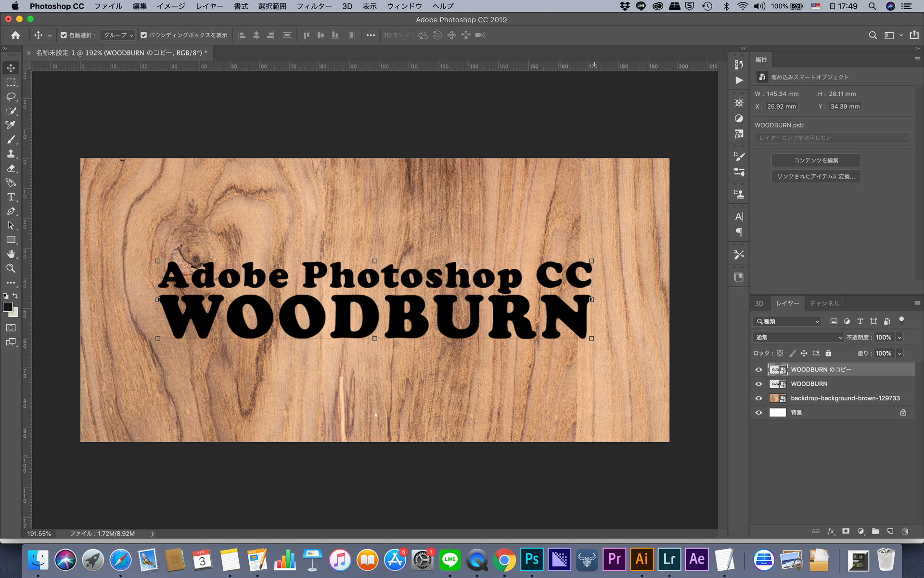Toggle the Auto-Select checkbox
Screen dimensions: 924x578
point(64,35)
